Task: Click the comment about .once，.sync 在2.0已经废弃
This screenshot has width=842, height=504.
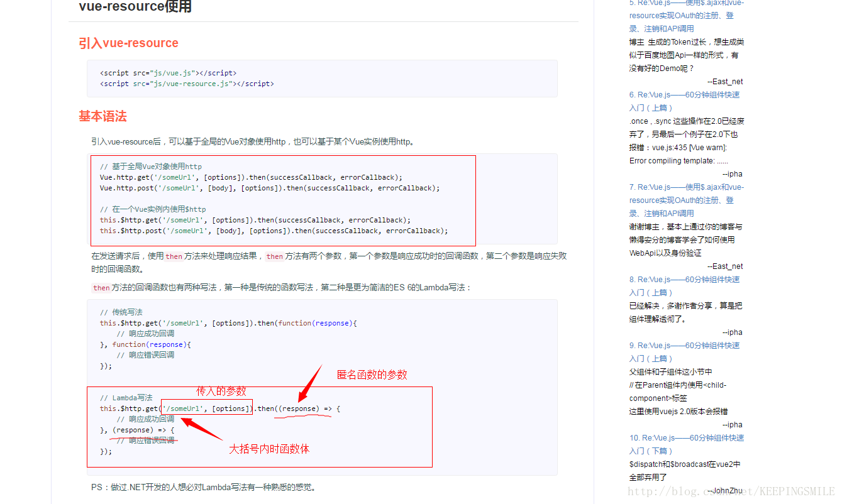Action: (687, 141)
